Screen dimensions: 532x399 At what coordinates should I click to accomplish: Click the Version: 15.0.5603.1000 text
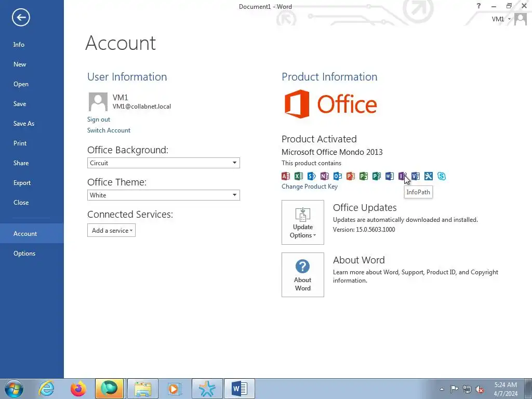tap(364, 229)
